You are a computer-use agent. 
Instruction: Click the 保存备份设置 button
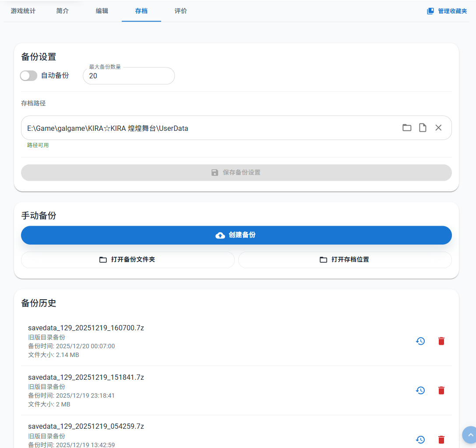tap(236, 172)
